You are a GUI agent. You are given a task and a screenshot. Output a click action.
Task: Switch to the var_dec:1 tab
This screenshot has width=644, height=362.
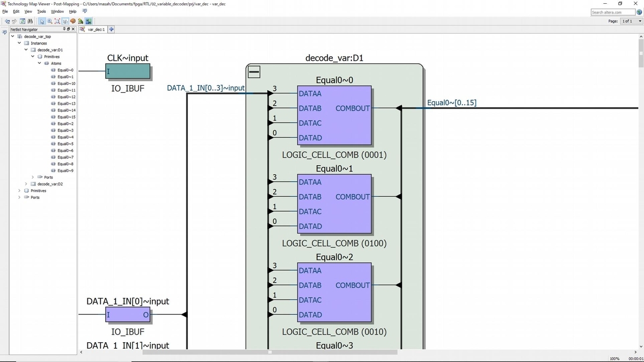pos(92,29)
